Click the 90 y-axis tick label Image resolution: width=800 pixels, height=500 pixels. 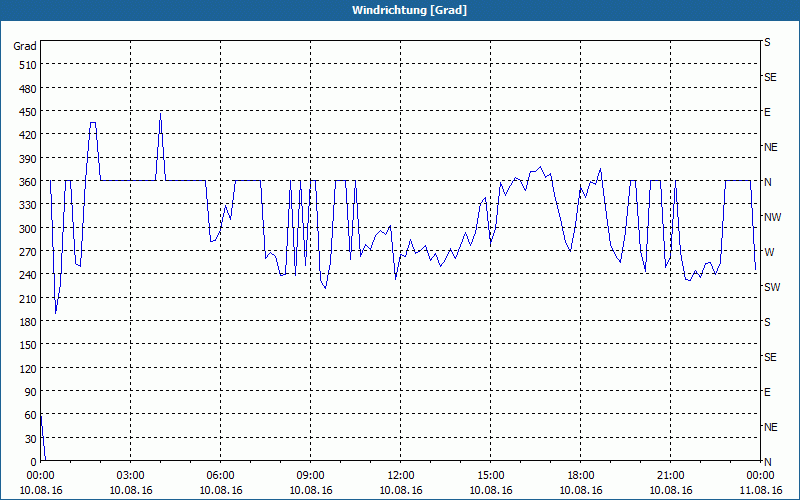pyautogui.click(x=31, y=392)
